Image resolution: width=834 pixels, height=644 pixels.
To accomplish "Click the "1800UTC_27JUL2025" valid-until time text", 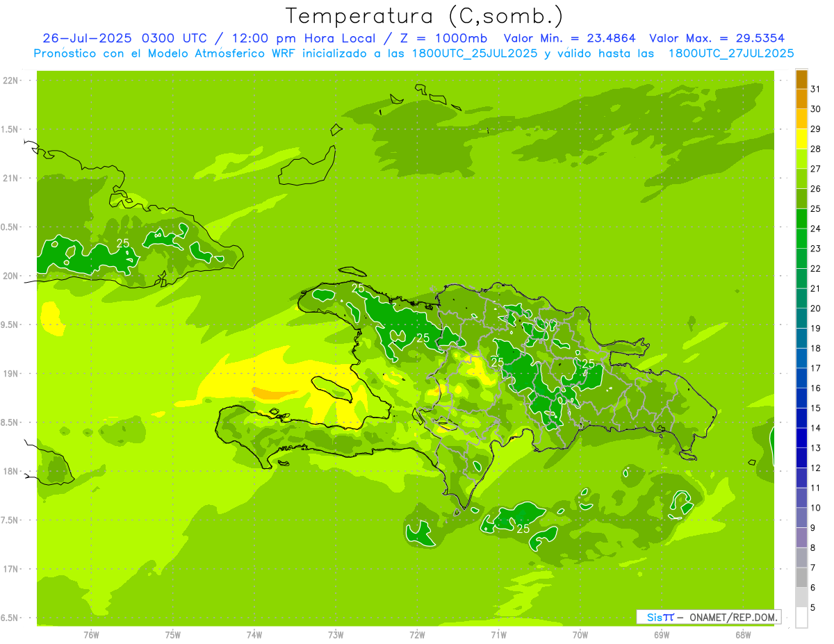I will [x=732, y=53].
